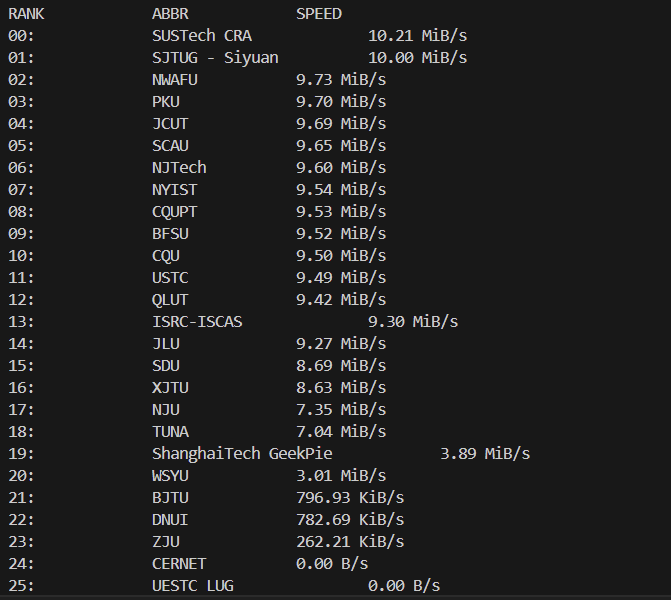Click the 9.27 MiB/s speed value

tap(341, 344)
